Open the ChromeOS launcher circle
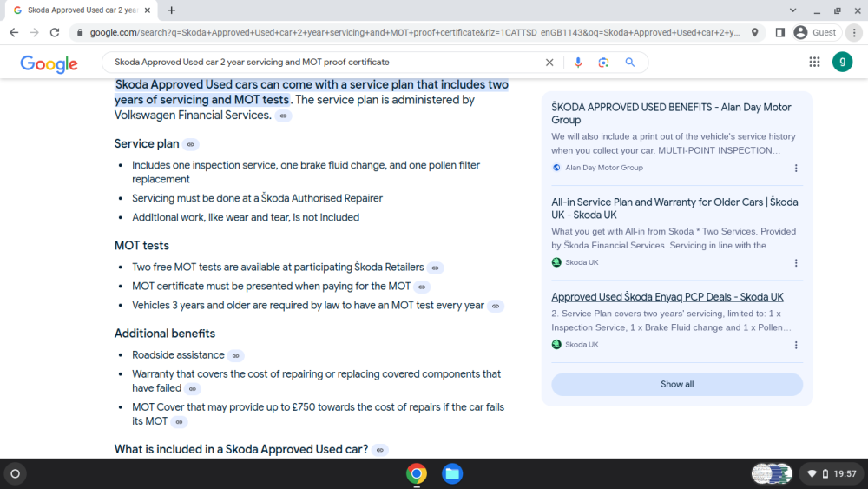The height and width of the screenshot is (489, 868). [16, 474]
